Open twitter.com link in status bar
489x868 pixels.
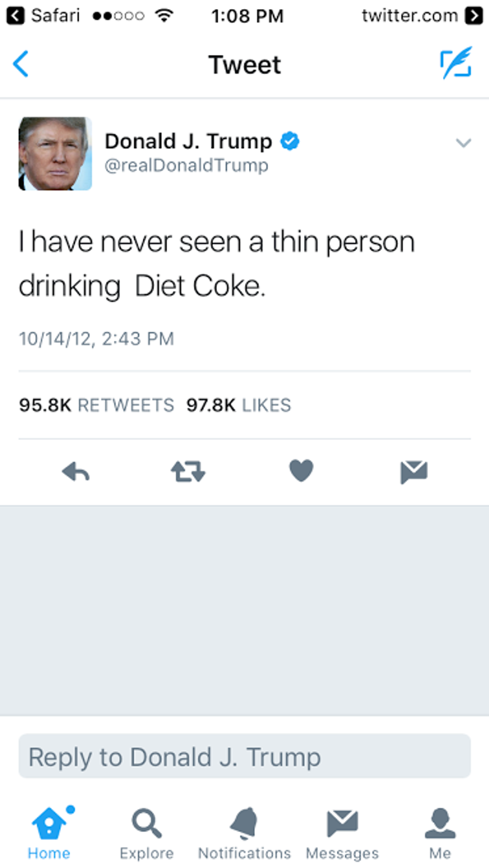click(422, 16)
